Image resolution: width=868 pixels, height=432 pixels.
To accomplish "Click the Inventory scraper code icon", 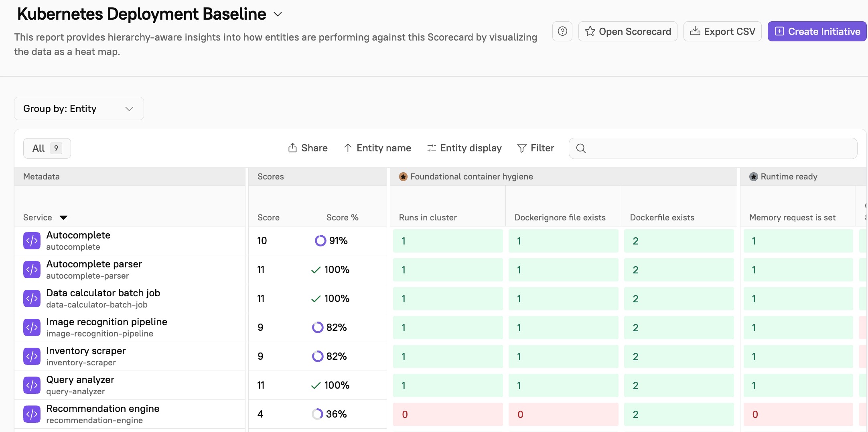I will point(32,356).
